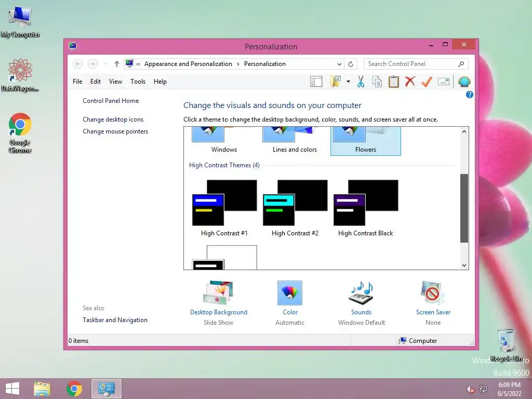Viewport: 532px width, 399px height.
Task: Launch Chrome from the taskbar
Action: pos(74,389)
